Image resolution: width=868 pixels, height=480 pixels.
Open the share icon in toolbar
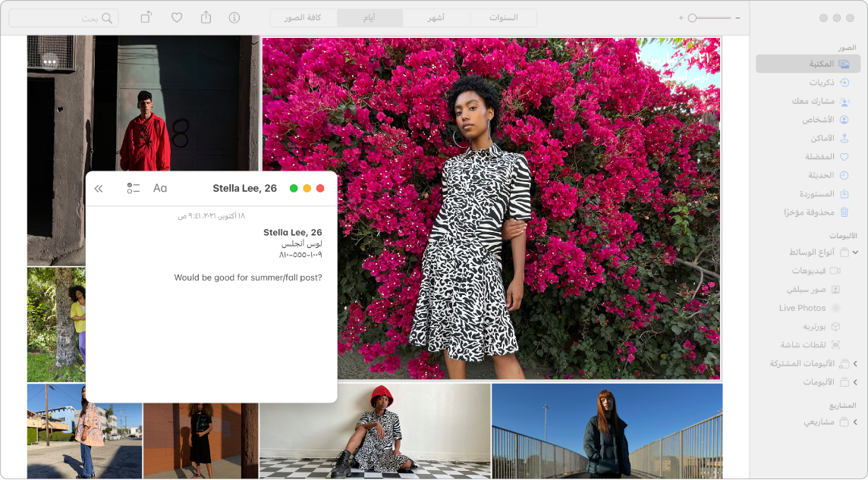tap(206, 17)
